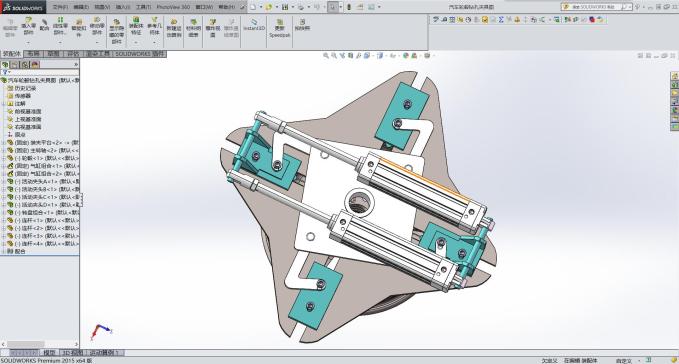Viewport: 679px width, 364px height.
Task: Click the 智能扣件 smart fasteners tool
Action: 78,28
